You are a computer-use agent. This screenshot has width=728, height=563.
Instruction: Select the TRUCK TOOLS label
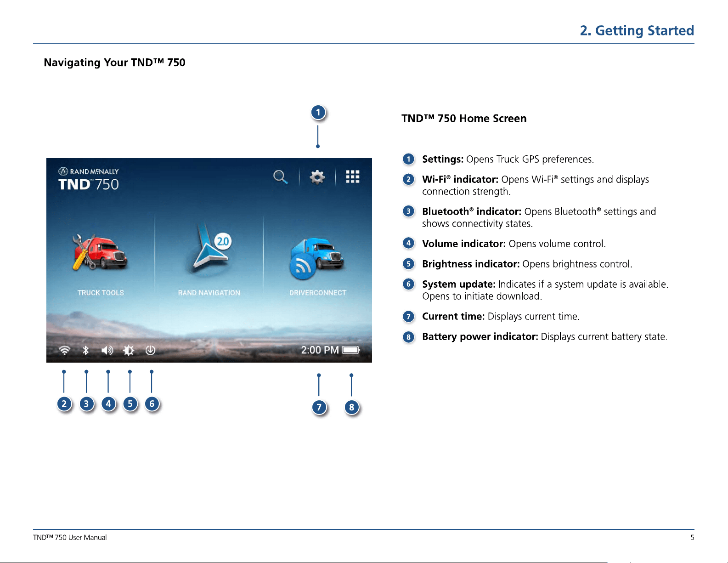pos(101,293)
